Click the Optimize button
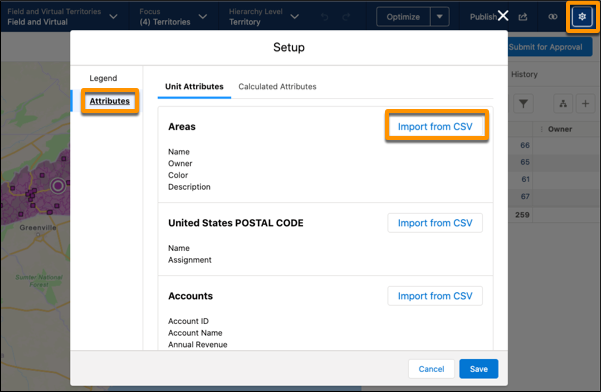Image resolution: width=601 pixels, height=392 pixels. click(403, 17)
